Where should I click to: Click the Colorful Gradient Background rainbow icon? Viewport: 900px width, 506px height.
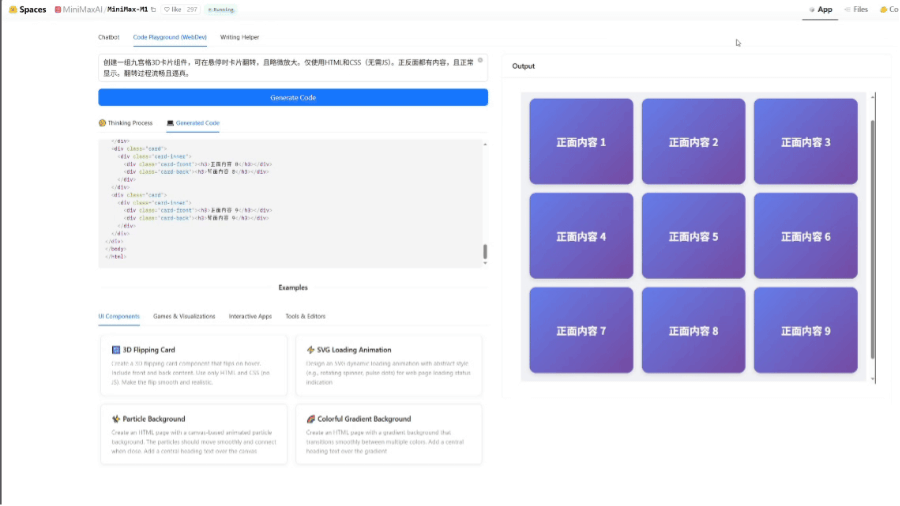[311, 419]
